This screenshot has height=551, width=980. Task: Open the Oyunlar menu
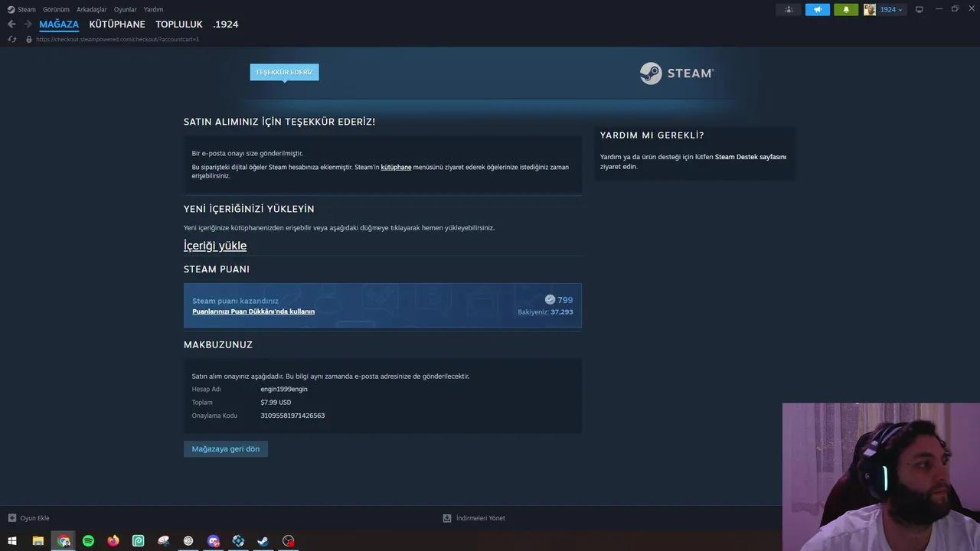pyautogui.click(x=126, y=9)
